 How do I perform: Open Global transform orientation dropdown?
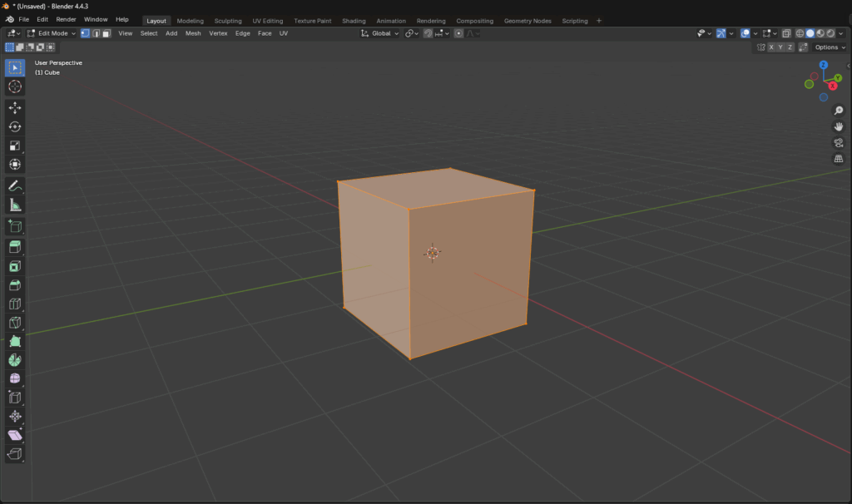pos(379,33)
